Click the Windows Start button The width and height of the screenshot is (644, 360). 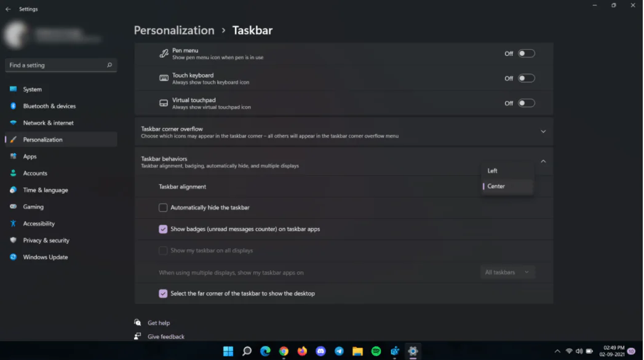[228, 351]
